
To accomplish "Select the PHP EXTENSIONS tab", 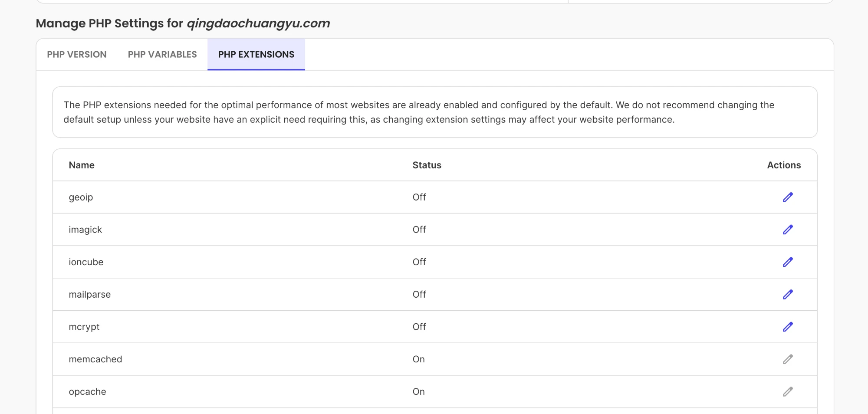I will coord(256,54).
